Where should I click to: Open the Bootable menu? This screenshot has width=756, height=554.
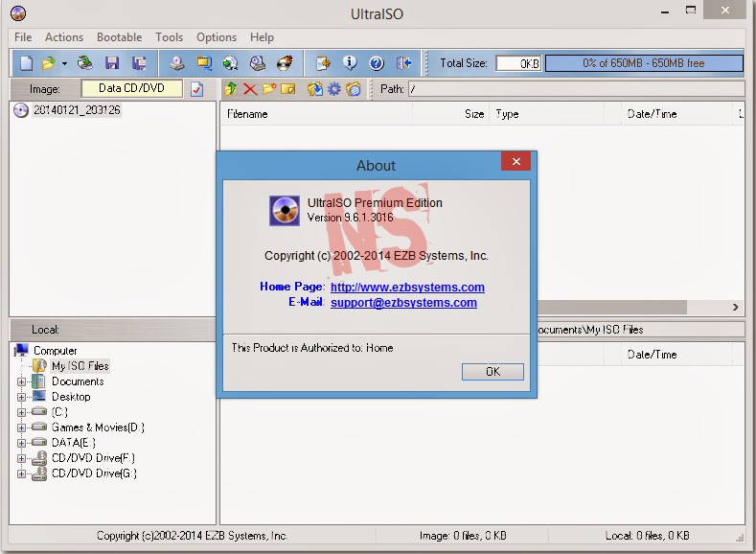119,37
